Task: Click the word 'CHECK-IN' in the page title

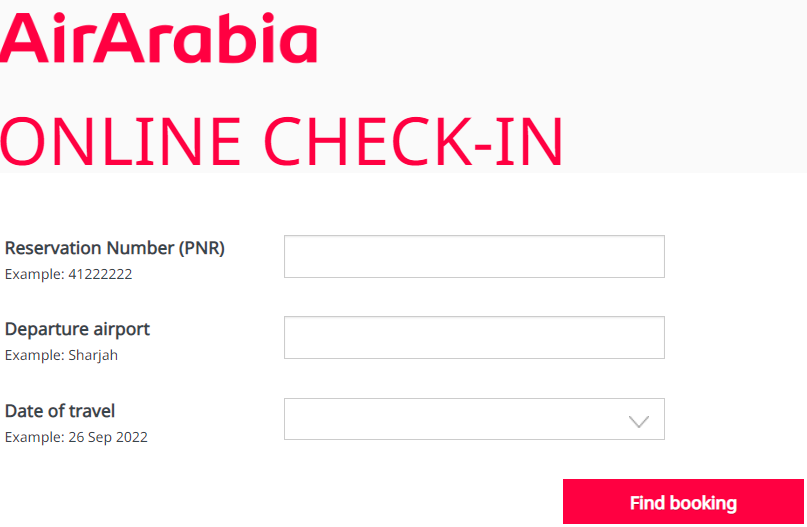Action: pos(414,142)
